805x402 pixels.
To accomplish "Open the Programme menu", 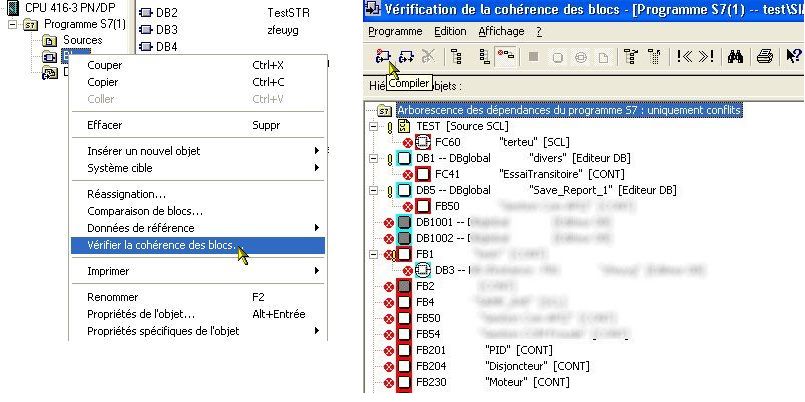I will tap(395, 31).
